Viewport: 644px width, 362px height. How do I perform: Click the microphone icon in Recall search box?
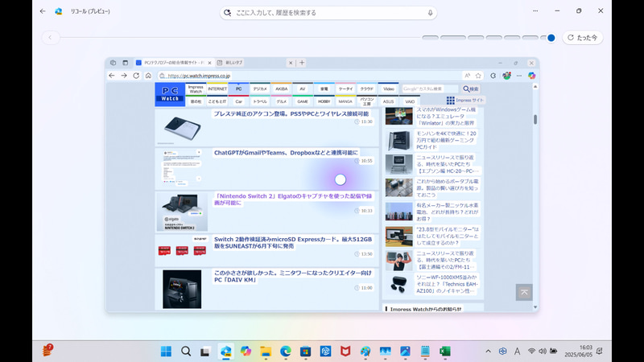tap(430, 13)
